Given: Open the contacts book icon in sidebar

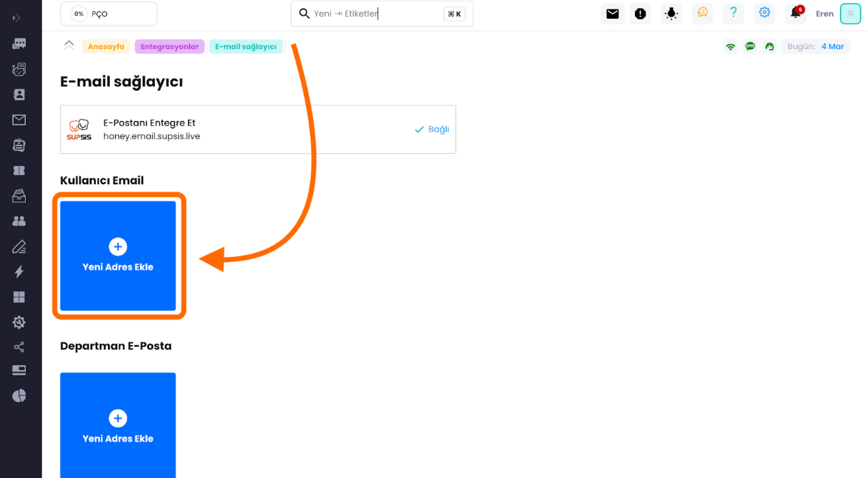Looking at the screenshot, I should (x=19, y=95).
